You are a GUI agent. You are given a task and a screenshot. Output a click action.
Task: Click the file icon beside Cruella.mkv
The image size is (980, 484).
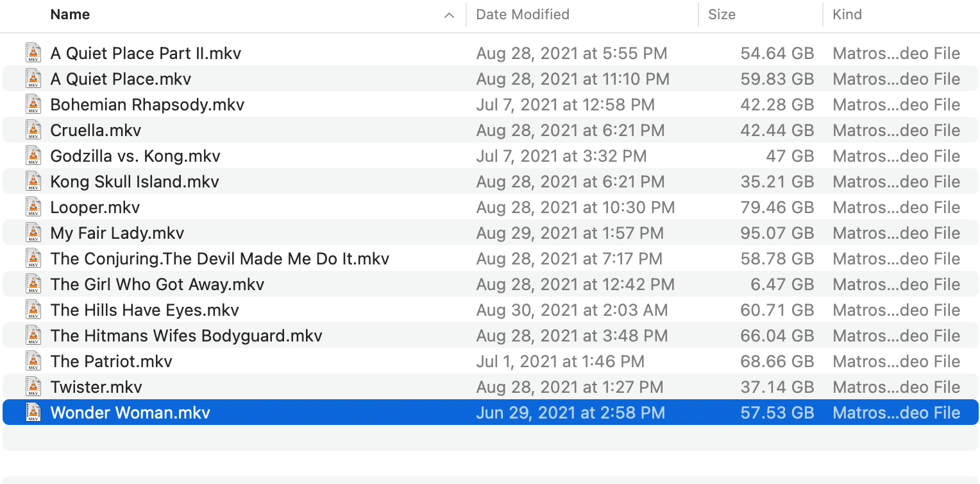[33, 130]
